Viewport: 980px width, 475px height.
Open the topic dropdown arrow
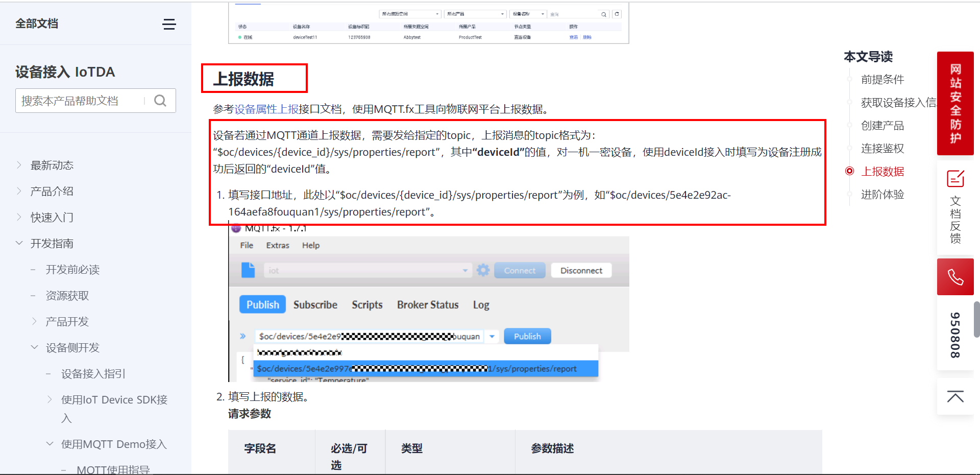pyautogui.click(x=492, y=336)
